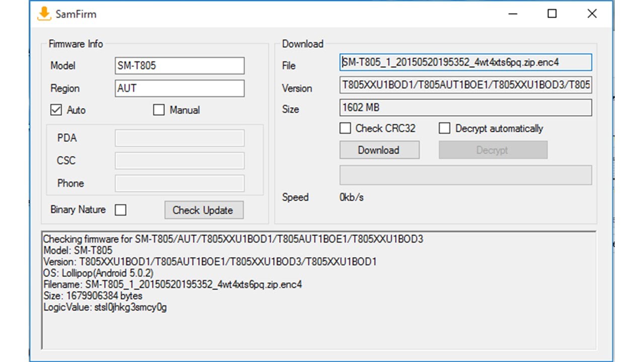Viewport: 644px width, 362px height.
Task: Click the SamFirm app icon in title bar
Action: 45,14
